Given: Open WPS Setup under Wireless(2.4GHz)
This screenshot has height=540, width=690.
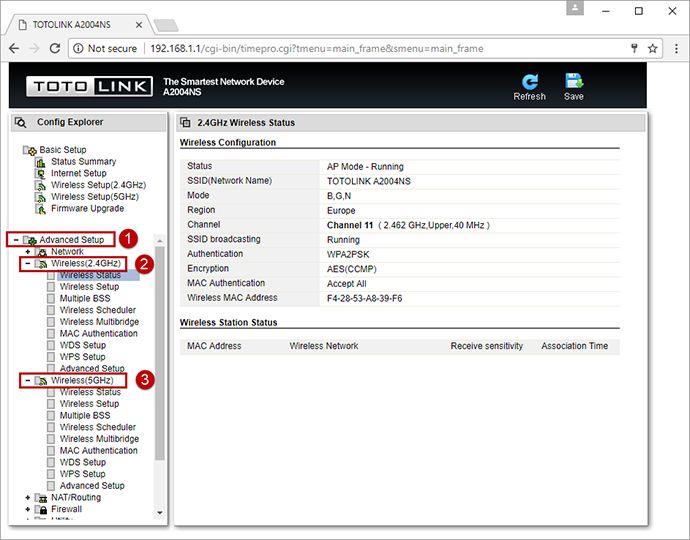Looking at the screenshot, I should point(83,357).
